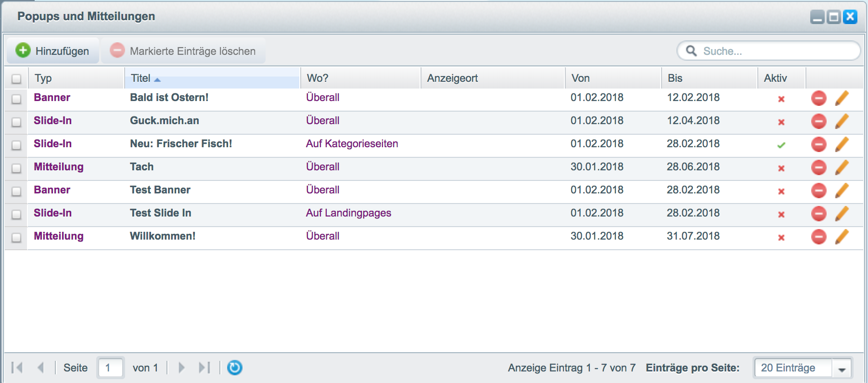Click 'Slide-In' type in 'Guck.mich.an' row
This screenshot has width=868, height=383.
[53, 121]
